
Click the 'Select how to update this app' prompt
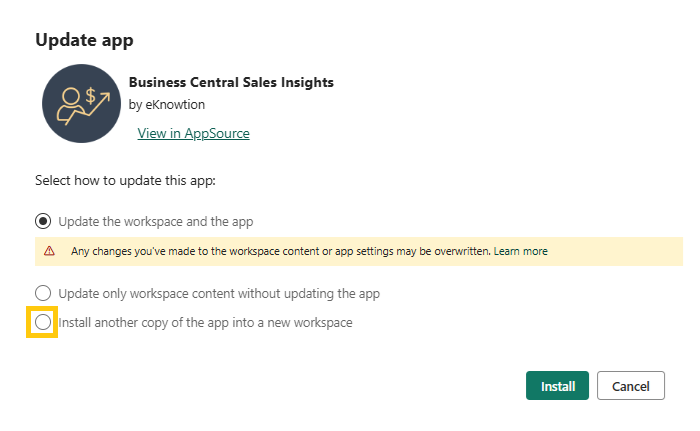pyautogui.click(x=125, y=182)
